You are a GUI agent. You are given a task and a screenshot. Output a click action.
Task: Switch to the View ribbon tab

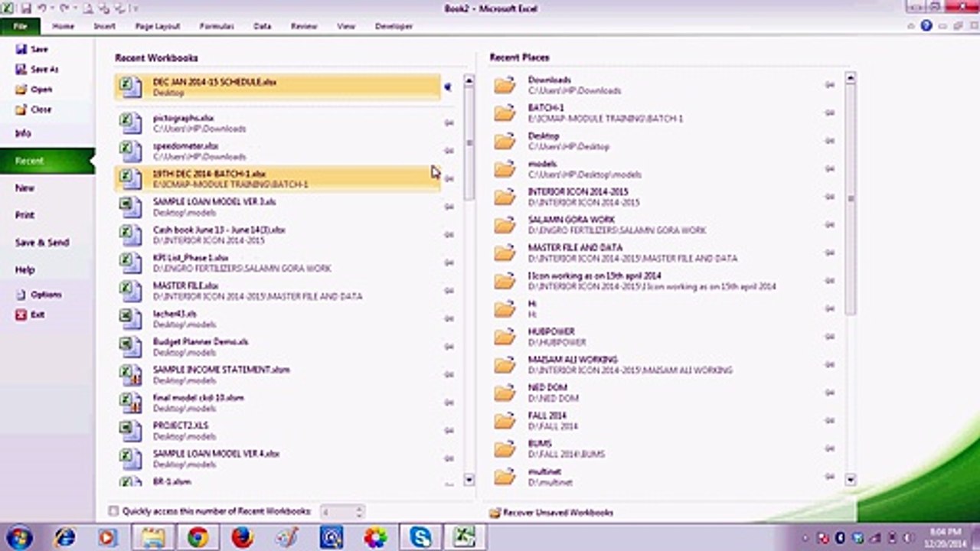click(346, 26)
